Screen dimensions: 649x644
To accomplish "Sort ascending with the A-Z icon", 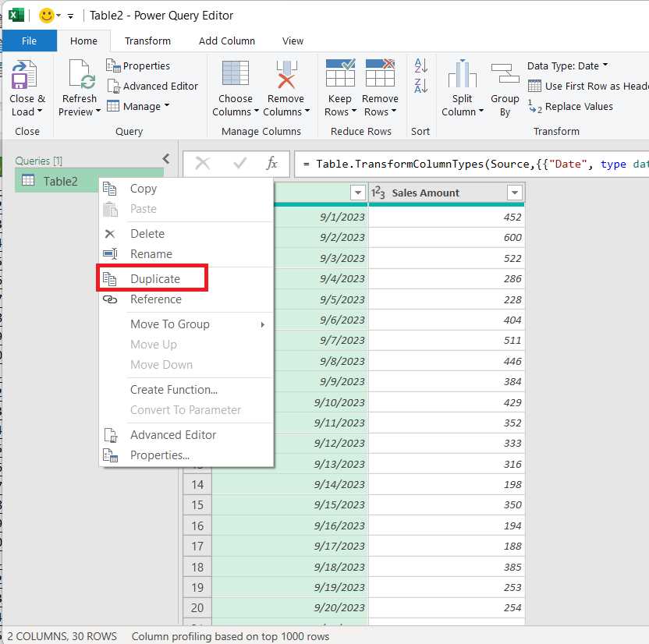I will [420, 65].
